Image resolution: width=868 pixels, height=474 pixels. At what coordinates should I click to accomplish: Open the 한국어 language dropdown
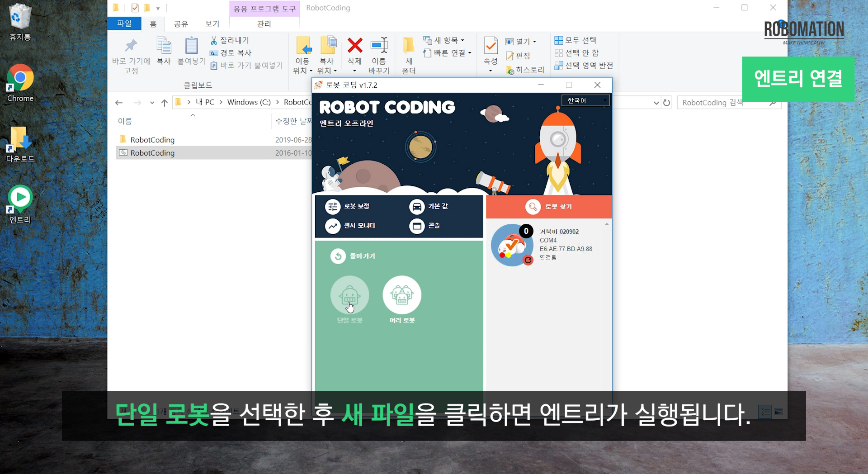coord(586,100)
